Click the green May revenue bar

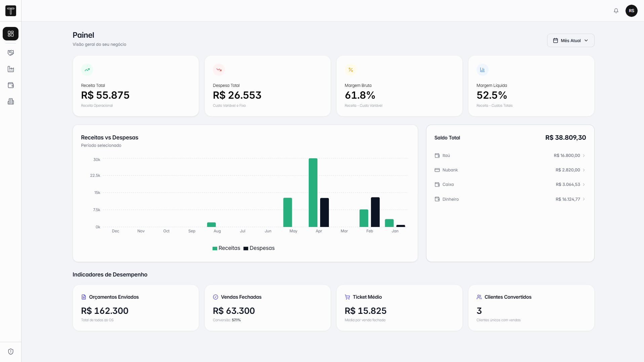coord(288,212)
